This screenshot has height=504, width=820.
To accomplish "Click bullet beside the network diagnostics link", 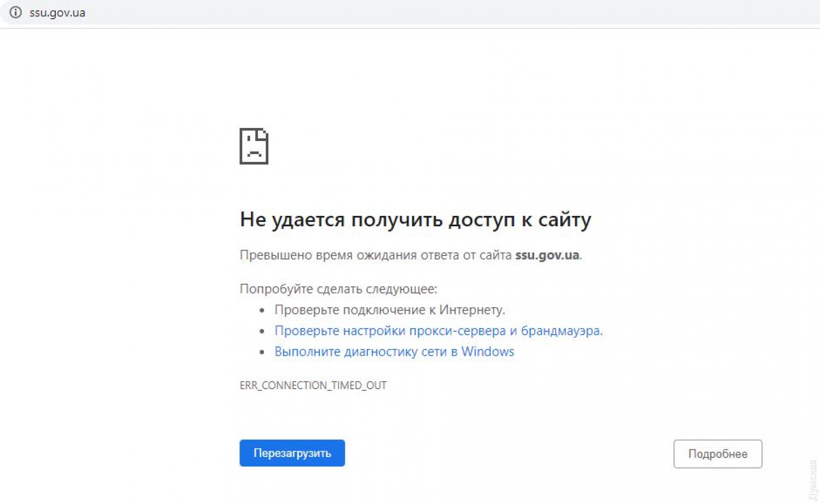I will pyautogui.click(x=262, y=352).
